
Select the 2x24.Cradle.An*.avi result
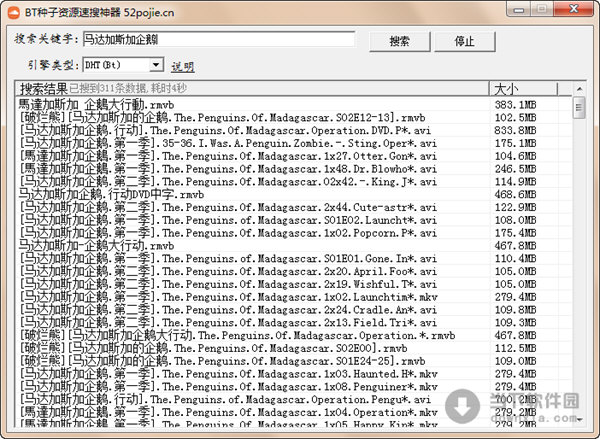click(x=228, y=310)
